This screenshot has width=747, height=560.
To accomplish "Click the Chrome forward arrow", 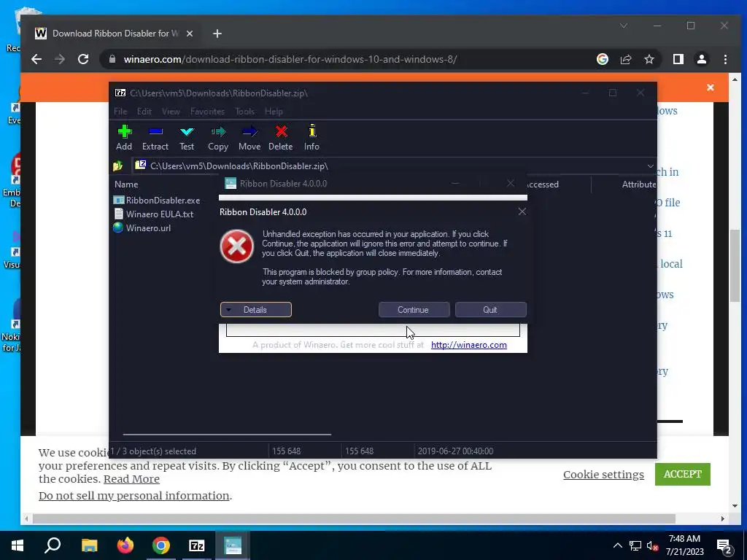I will click(60, 60).
